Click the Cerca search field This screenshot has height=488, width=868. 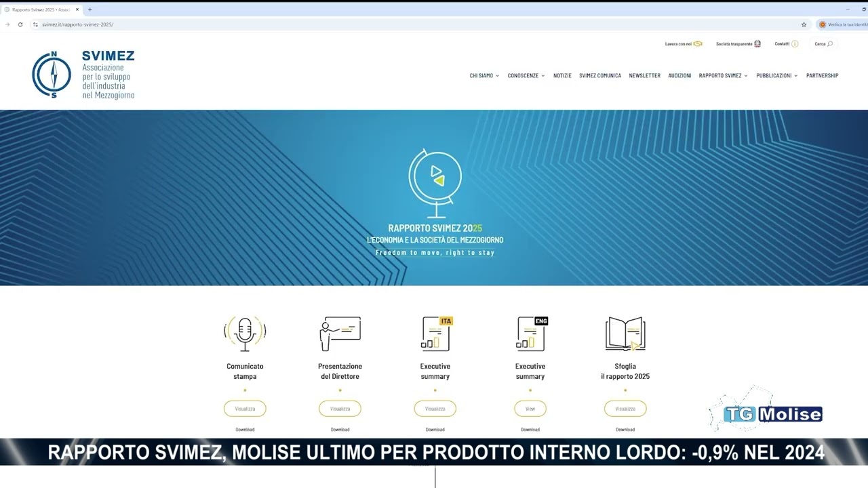click(x=823, y=44)
